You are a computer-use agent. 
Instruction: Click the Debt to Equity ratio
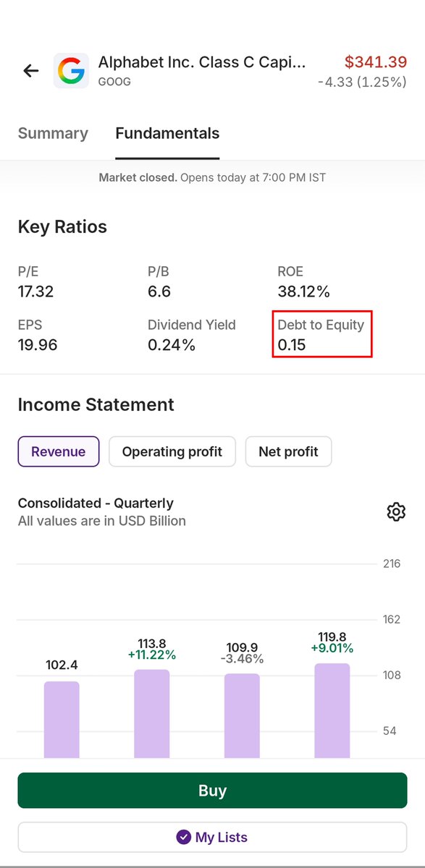[x=323, y=334]
